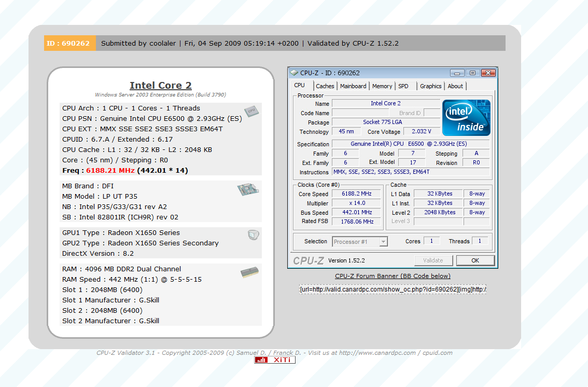Click the Stepping value A

coord(476,154)
